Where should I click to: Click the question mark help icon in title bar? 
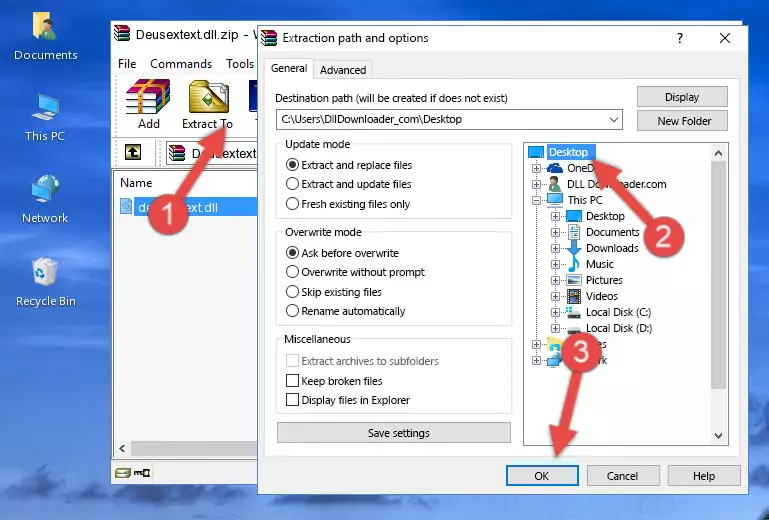pyautogui.click(x=680, y=38)
